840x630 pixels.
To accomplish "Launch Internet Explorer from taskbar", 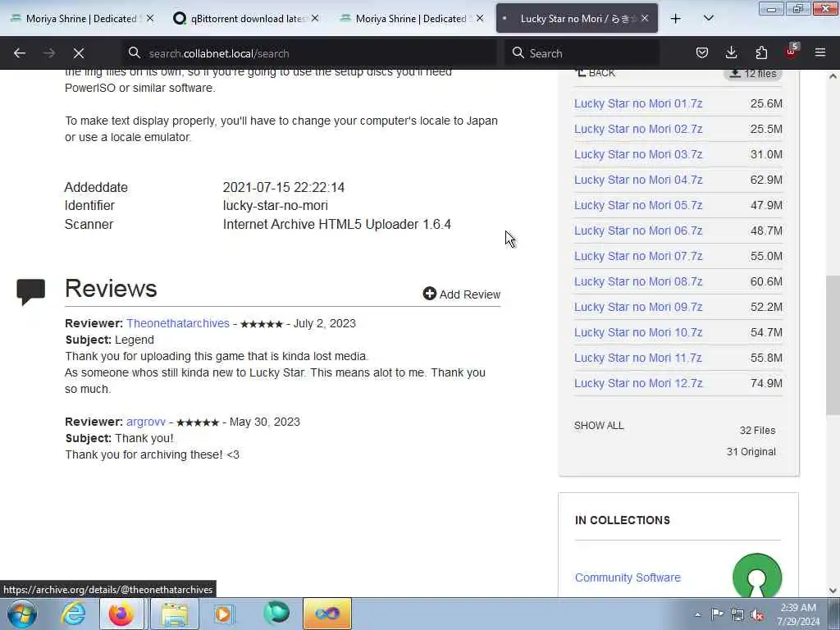I will tap(73, 614).
